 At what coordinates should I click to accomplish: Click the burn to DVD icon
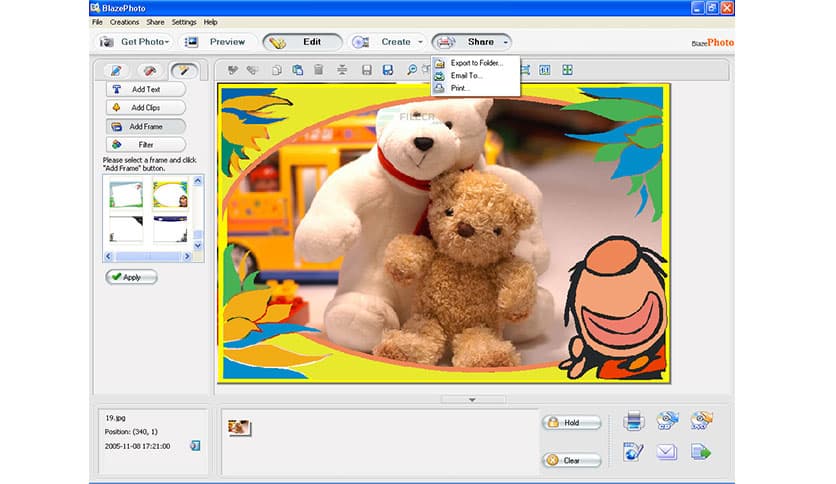701,421
